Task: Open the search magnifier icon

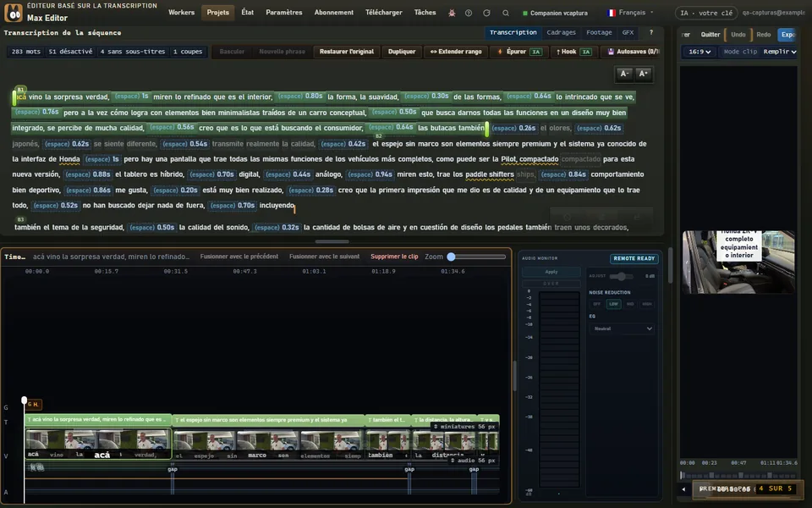Action: pos(506,13)
